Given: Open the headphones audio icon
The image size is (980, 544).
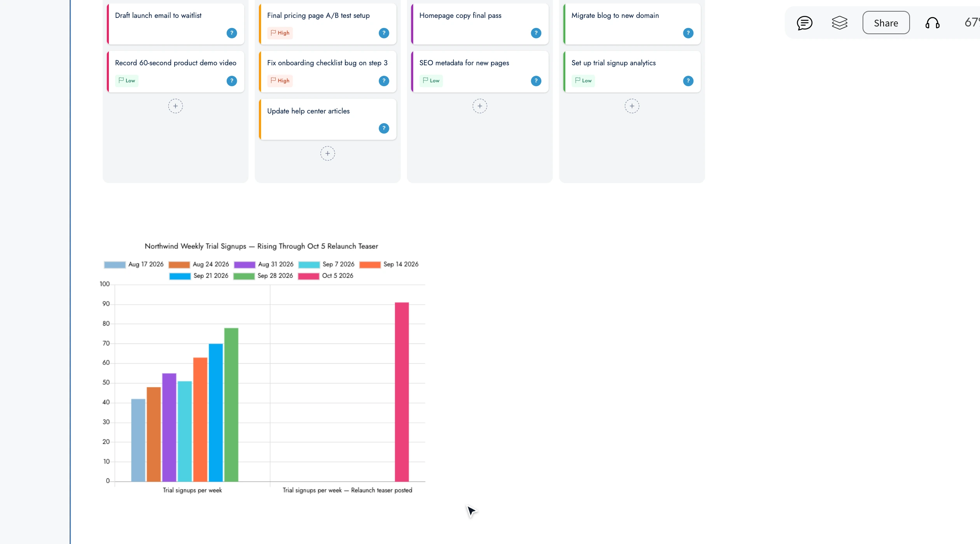Looking at the screenshot, I should [x=932, y=23].
